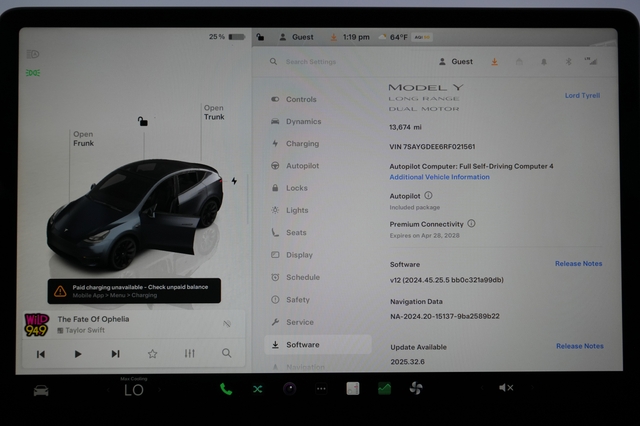Open notifications bell icon
This screenshot has height=426, width=640.
[x=544, y=62]
